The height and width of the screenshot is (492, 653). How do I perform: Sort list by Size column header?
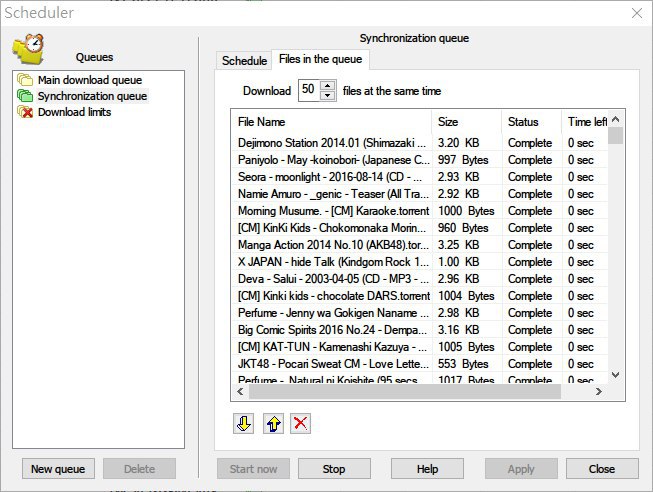[466, 122]
